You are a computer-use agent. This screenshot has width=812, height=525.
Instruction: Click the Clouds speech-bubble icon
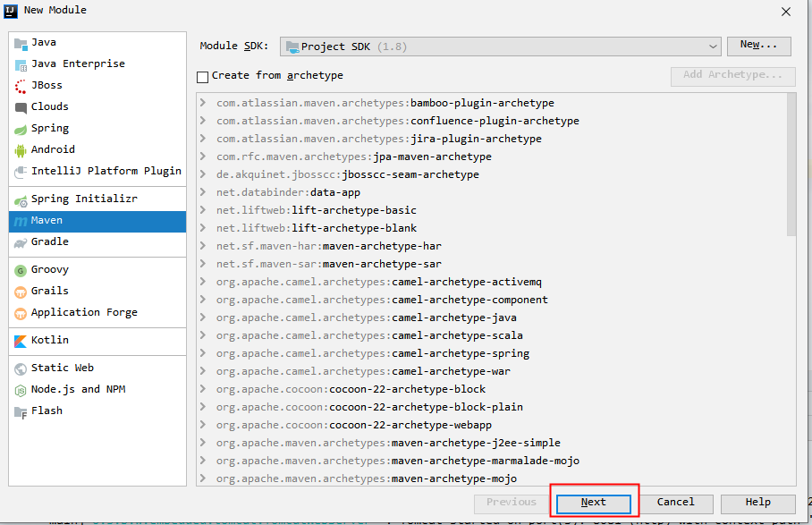point(21,107)
